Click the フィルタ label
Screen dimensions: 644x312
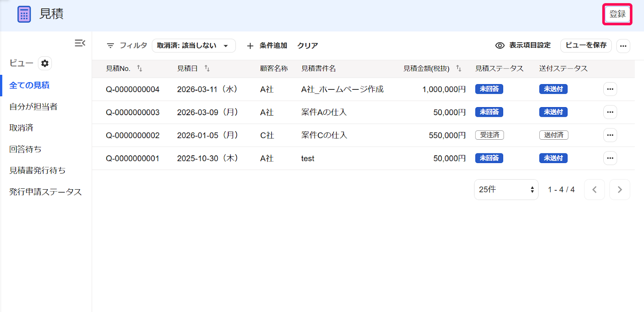tap(133, 45)
